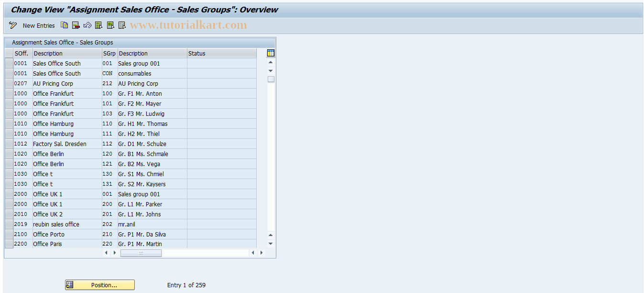
Task: Click the horizontal scrollbar thumb
Action: point(141,253)
